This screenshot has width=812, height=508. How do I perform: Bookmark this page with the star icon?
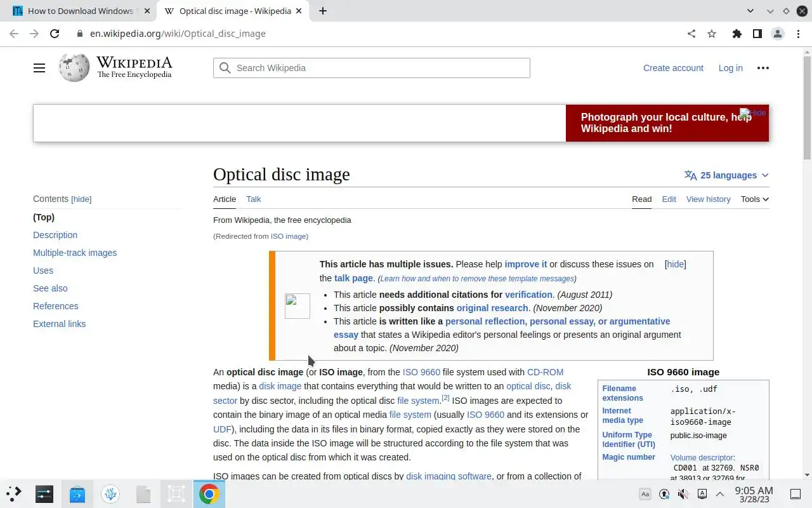712,34
